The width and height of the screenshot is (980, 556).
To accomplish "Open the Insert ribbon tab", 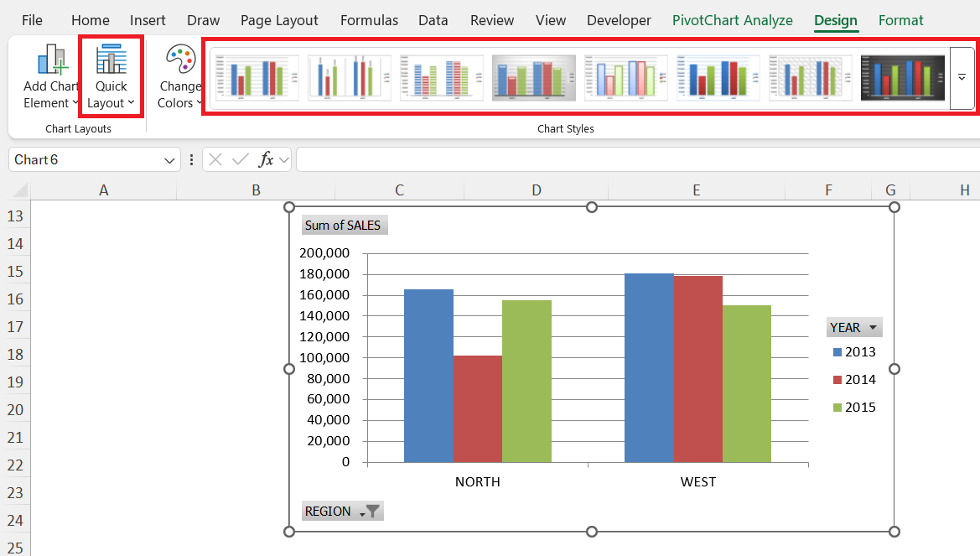I will tap(148, 20).
